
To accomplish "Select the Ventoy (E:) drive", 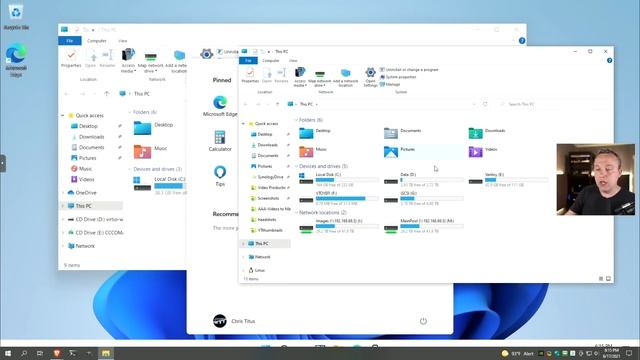I will pos(508,180).
